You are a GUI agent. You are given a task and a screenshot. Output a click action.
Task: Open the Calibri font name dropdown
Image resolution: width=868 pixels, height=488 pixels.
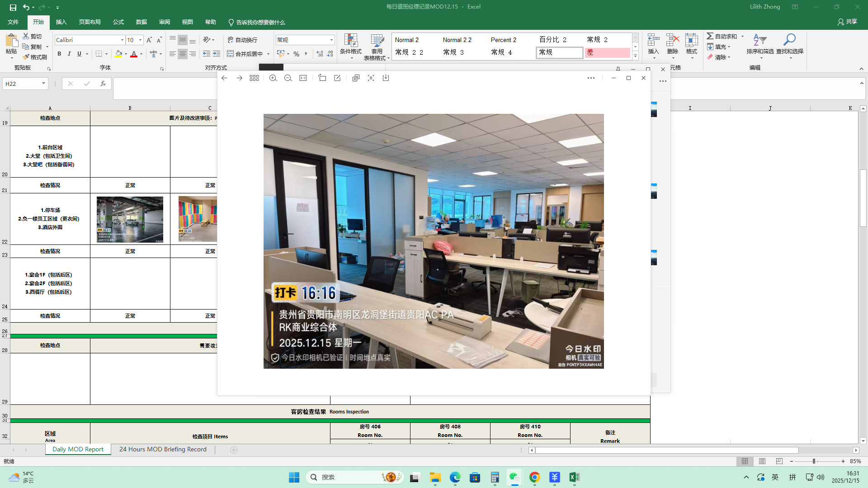pos(122,40)
